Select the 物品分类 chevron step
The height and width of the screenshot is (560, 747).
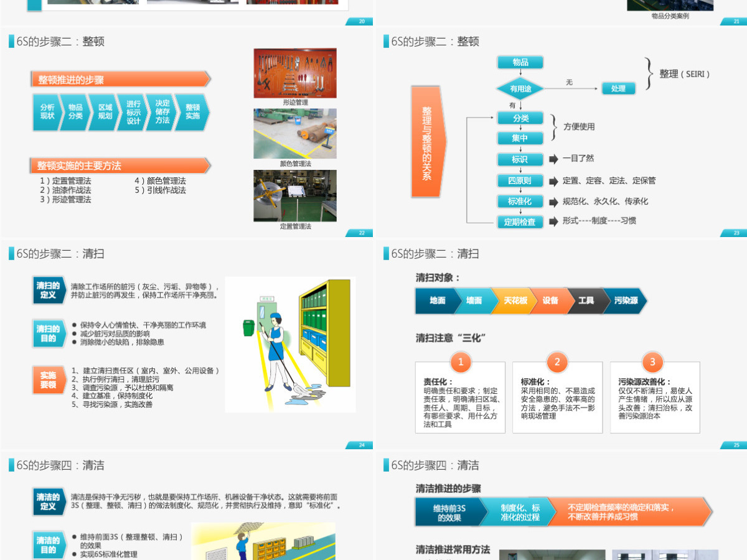click(75, 112)
